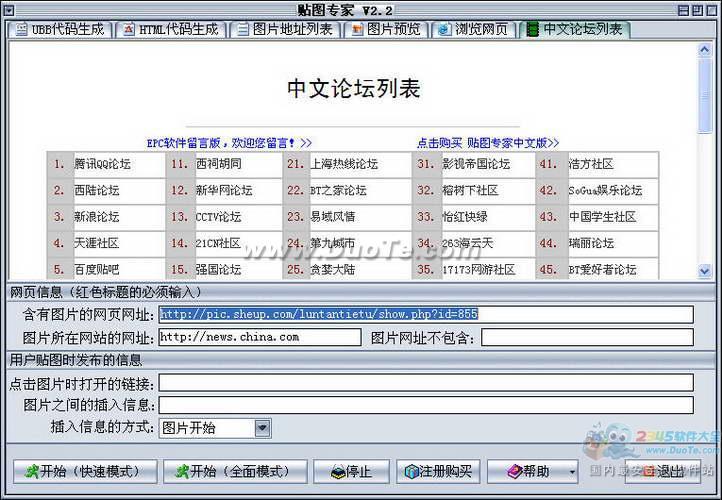Viewport: 722px width, 500px height.
Task: Click the 图片所在网站的网址 field
Action: click(x=260, y=337)
